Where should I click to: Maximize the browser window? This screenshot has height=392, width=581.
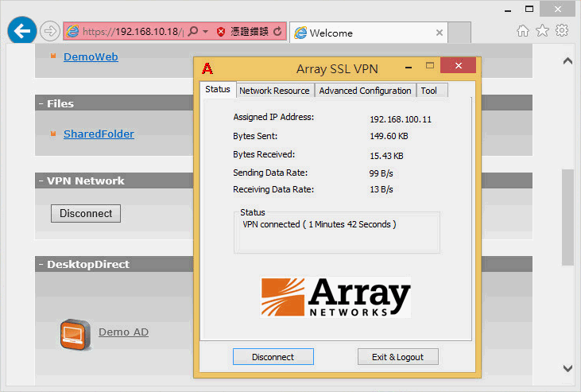click(x=529, y=9)
